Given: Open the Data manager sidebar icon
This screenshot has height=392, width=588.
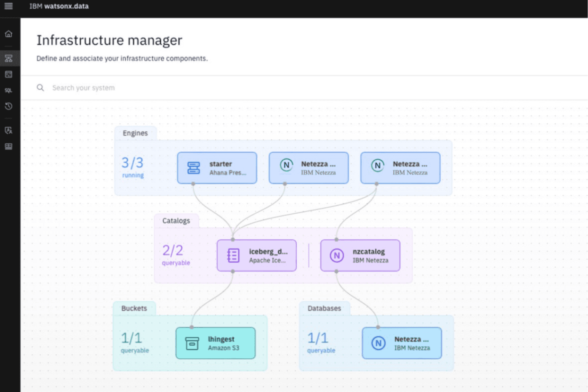Looking at the screenshot, I should tap(8, 74).
